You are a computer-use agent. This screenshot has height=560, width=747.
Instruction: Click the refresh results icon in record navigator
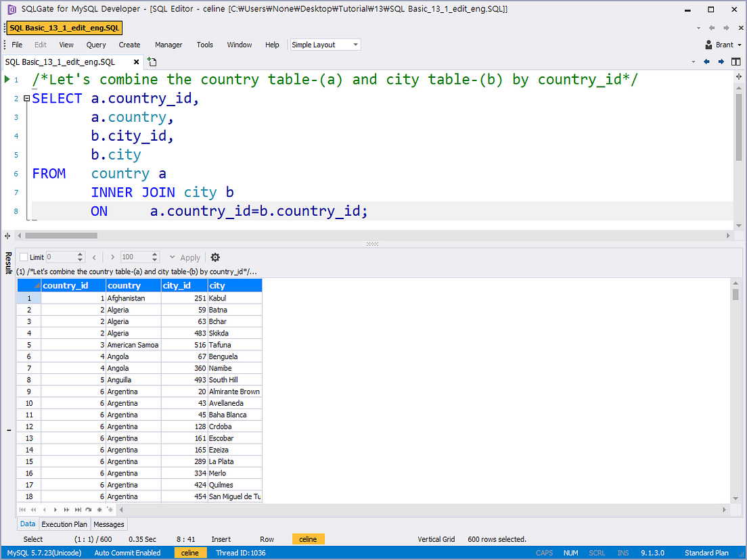click(x=89, y=509)
